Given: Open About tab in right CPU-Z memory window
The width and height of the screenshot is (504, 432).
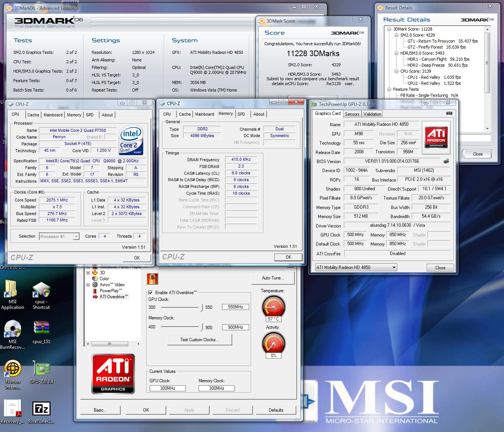Looking at the screenshot, I should coord(259,114).
